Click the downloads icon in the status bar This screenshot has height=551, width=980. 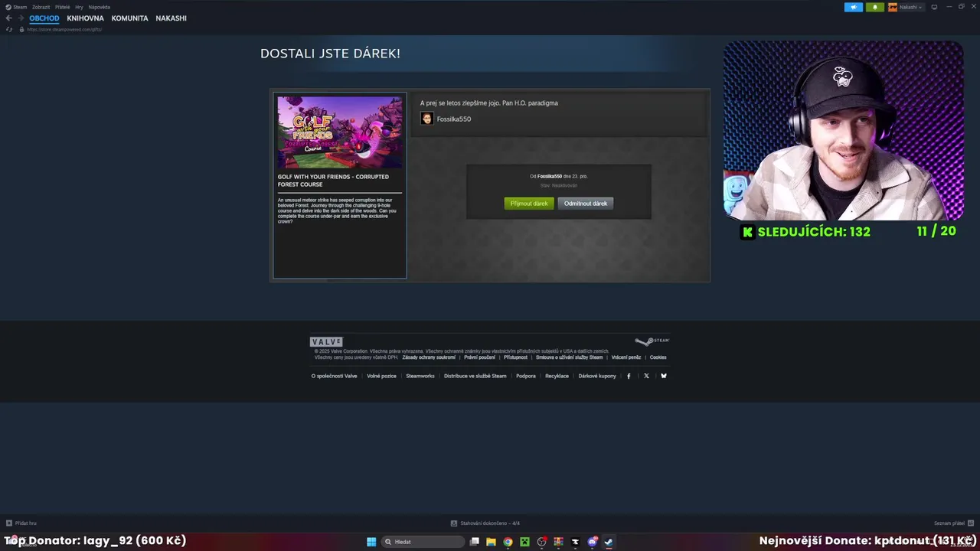click(x=454, y=523)
